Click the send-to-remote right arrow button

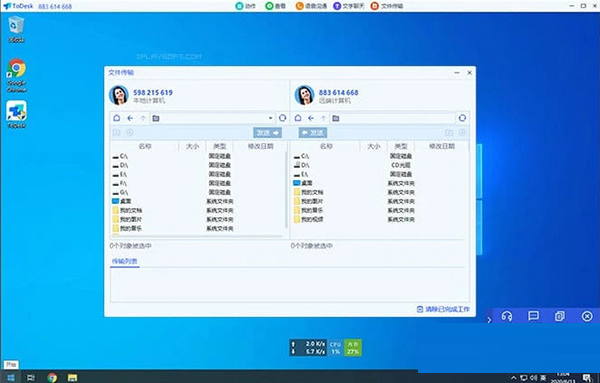pyautogui.click(x=267, y=133)
